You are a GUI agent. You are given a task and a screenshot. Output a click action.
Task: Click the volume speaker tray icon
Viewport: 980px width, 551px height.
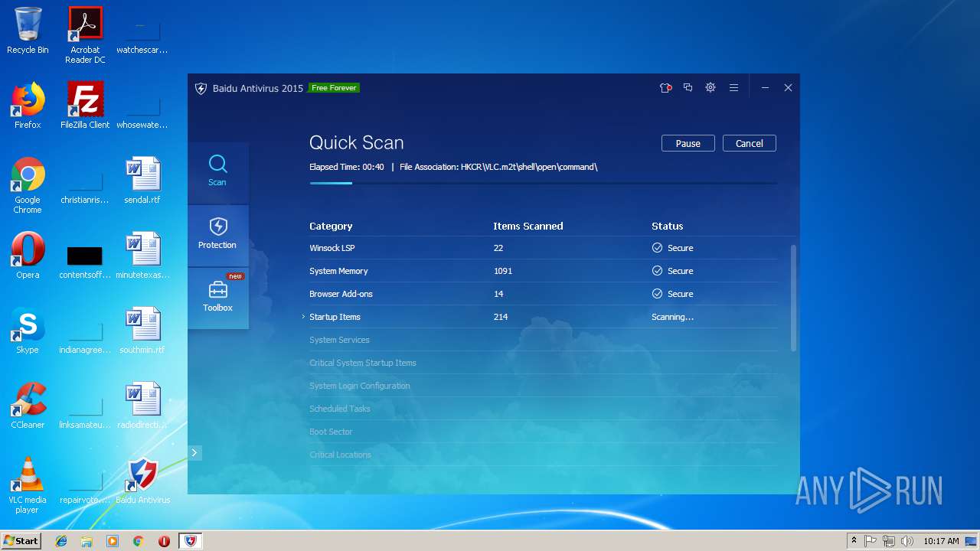click(x=907, y=541)
